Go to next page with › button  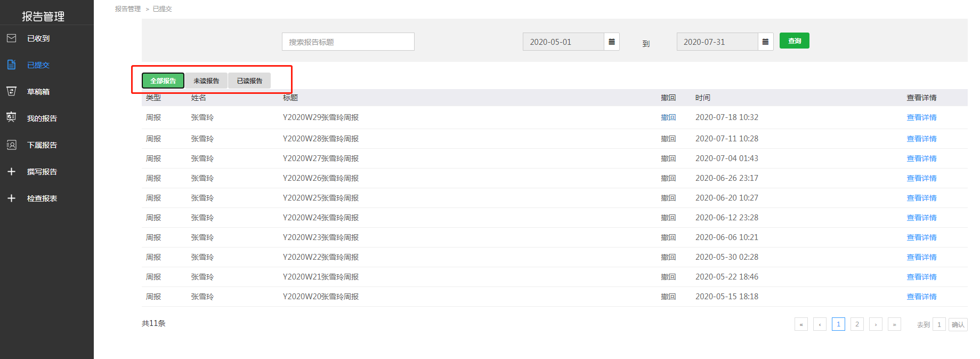click(876, 324)
